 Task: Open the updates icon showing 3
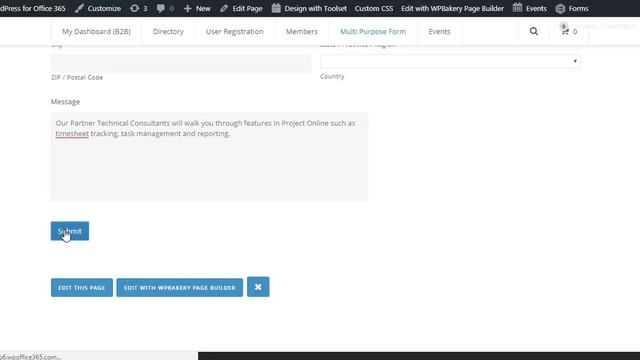(135, 8)
